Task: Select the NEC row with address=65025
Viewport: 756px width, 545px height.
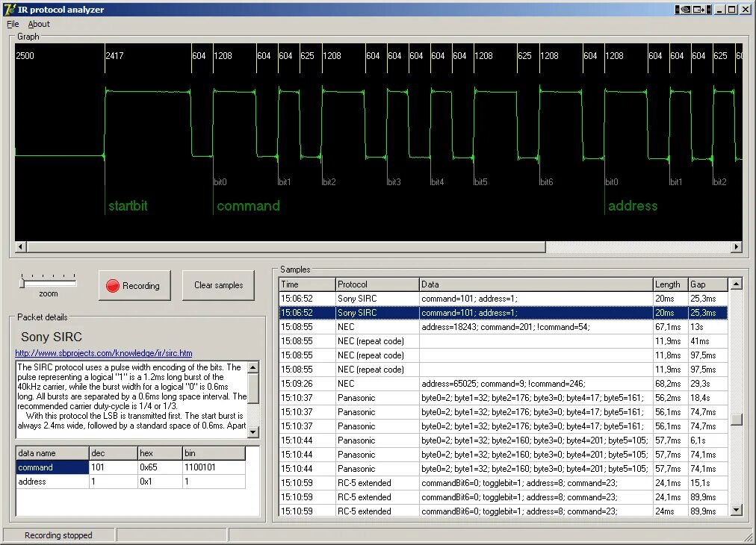Action: tap(504, 384)
